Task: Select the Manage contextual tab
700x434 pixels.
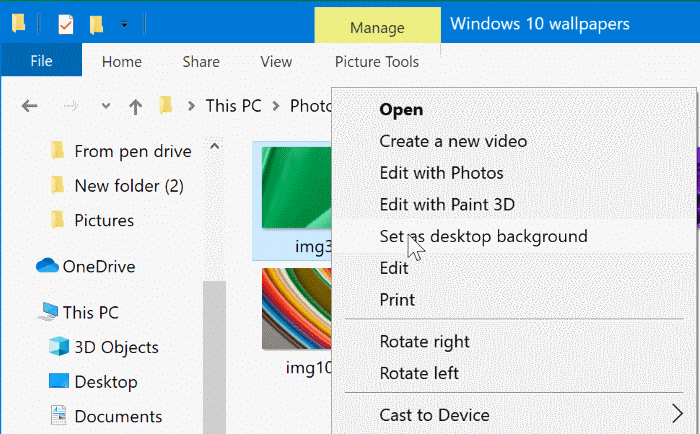Action: [377, 27]
